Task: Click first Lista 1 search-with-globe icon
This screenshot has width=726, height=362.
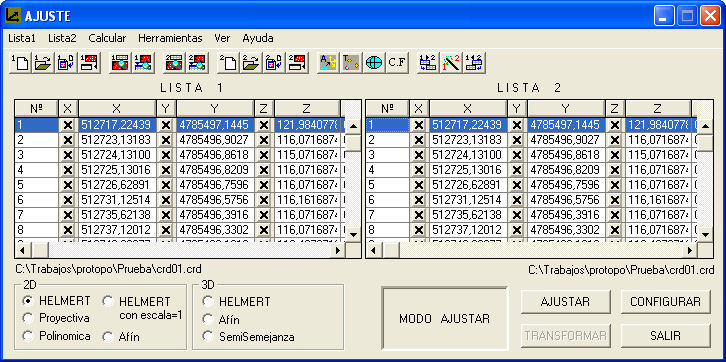Action: (120, 63)
